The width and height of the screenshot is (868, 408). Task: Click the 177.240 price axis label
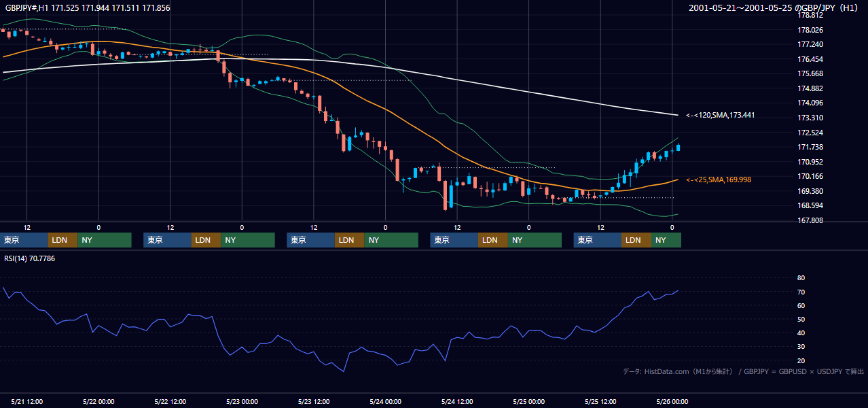(x=810, y=44)
